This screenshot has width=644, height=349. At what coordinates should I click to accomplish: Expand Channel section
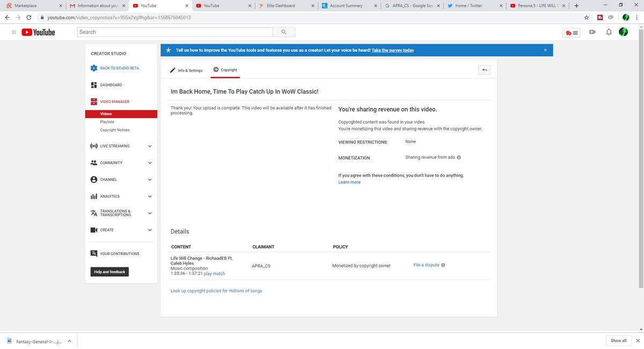(x=150, y=179)
